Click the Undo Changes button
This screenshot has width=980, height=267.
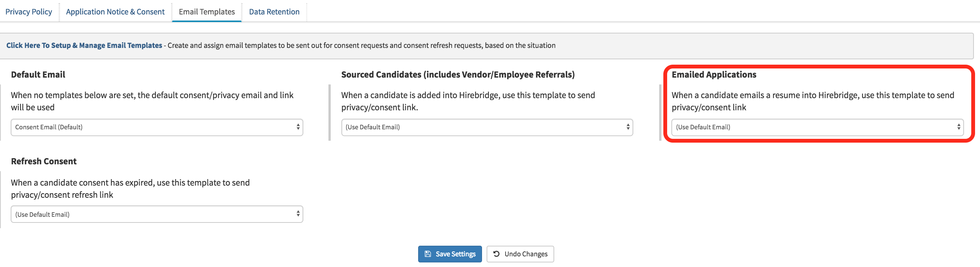[x=520, y=254]
